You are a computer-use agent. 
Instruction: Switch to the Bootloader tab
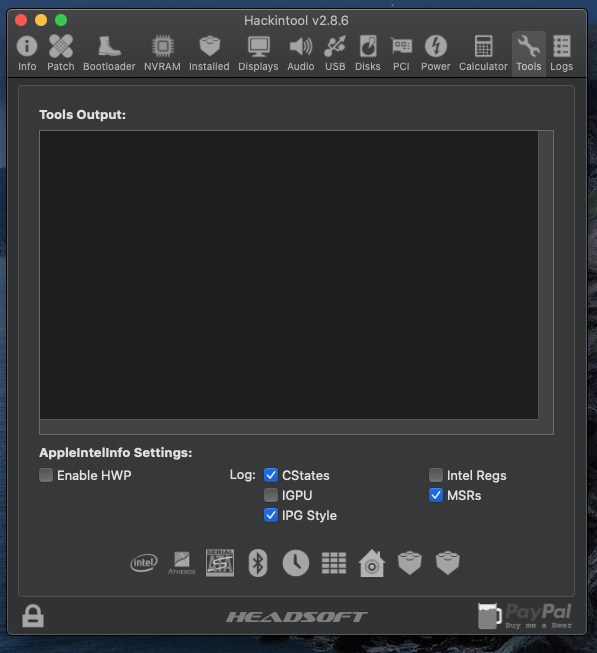109,53
